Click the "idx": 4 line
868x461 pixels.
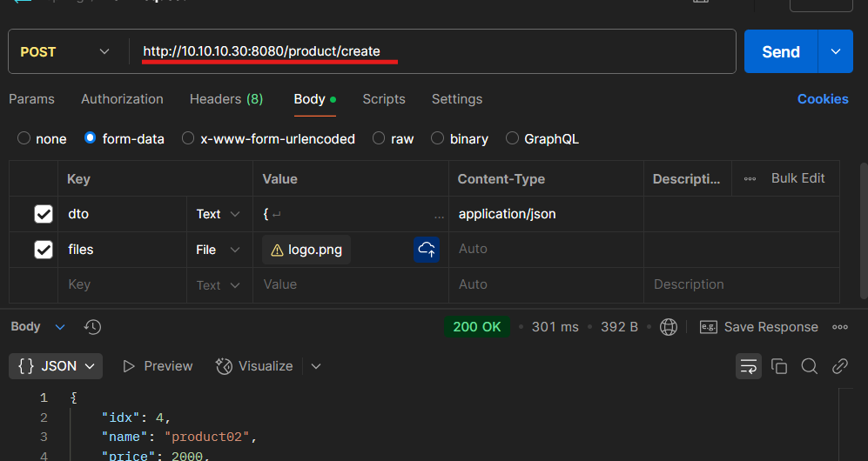136,418
